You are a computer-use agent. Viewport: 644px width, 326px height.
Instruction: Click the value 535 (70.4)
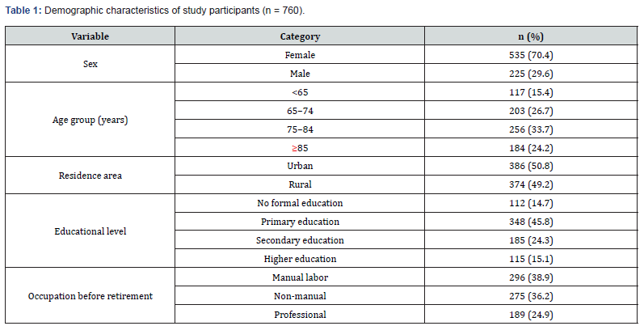click(x=531, y=55)
